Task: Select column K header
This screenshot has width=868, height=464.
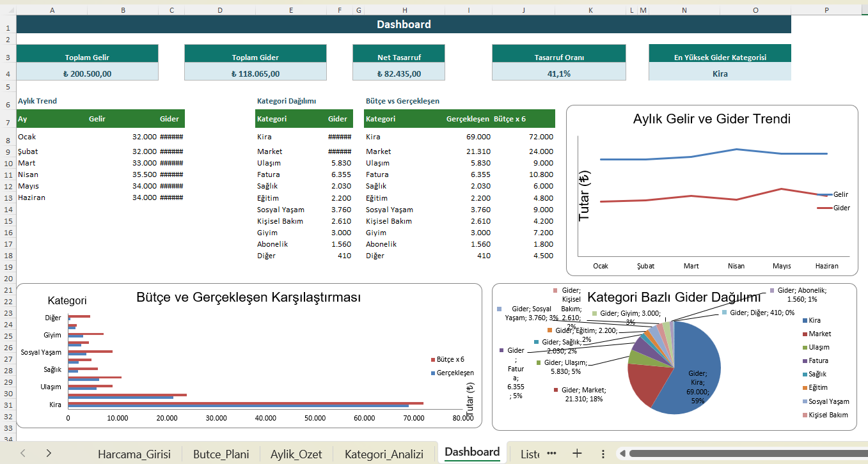Action: click(x=591, y=10)
